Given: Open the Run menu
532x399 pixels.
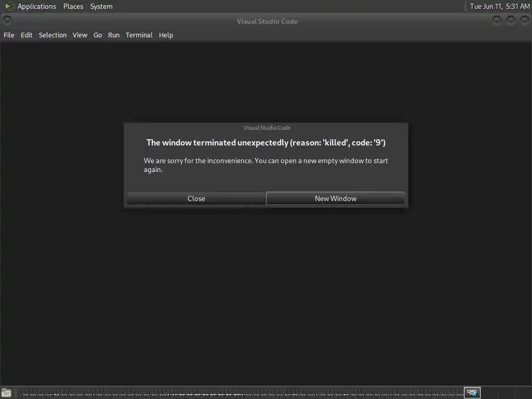Looking at the screenshot, I should [x=114, y=35].
